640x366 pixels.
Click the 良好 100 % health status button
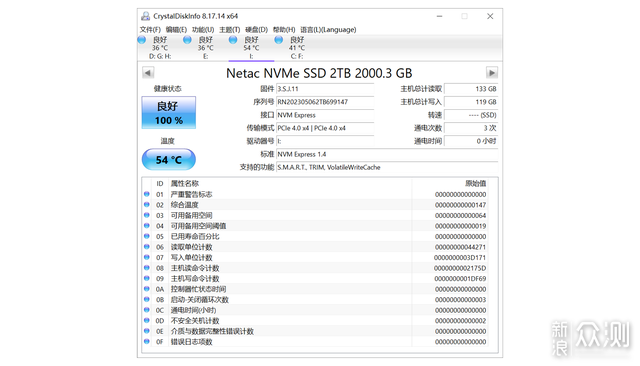point(169,113)
